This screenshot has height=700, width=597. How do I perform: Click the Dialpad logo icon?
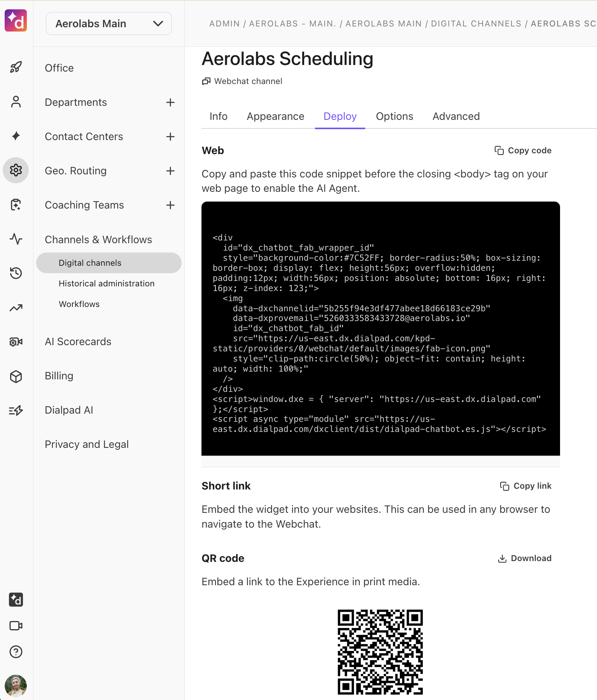[x=16, y=21]
